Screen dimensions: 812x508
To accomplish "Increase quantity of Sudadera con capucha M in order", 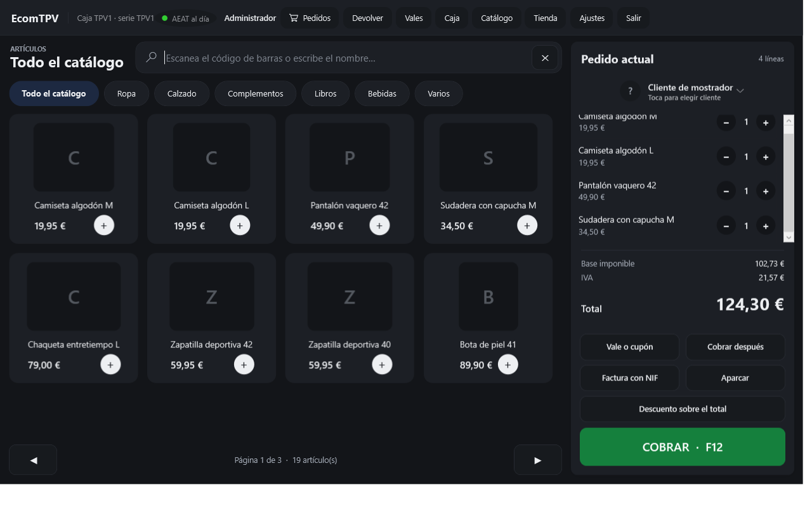I will point(766,226).
